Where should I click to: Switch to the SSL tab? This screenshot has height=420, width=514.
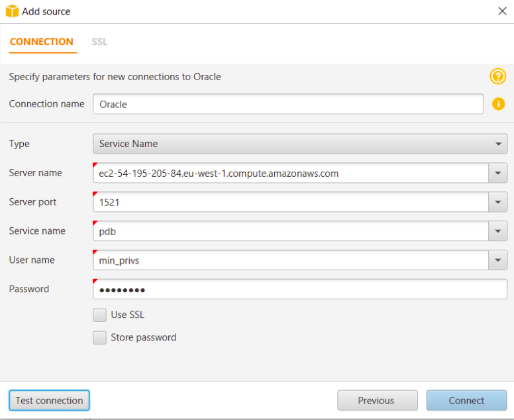99,42
